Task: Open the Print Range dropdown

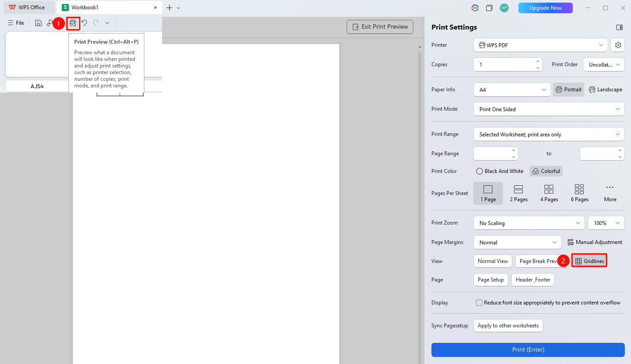Action: 549,135
